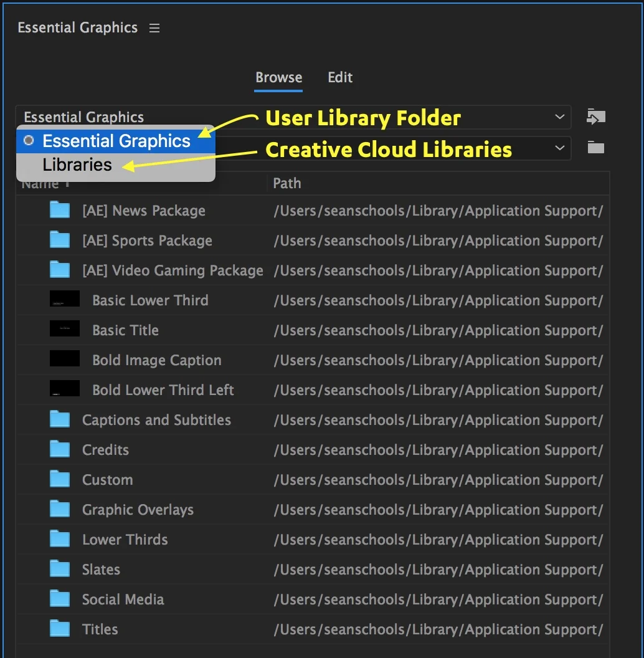Image resolution: width=644 pixels, height=658 pixels.
Task: Open the [AE] News Package folder icon
Action: [60, 210]
